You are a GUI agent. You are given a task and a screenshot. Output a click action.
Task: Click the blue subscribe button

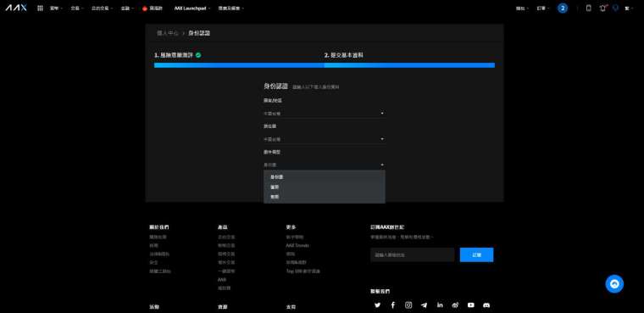point(476,254)
